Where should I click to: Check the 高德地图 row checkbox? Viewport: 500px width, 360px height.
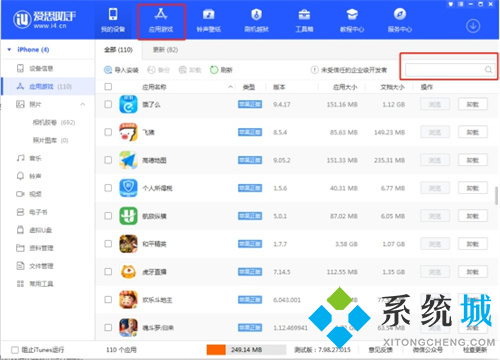click(108, 160)
